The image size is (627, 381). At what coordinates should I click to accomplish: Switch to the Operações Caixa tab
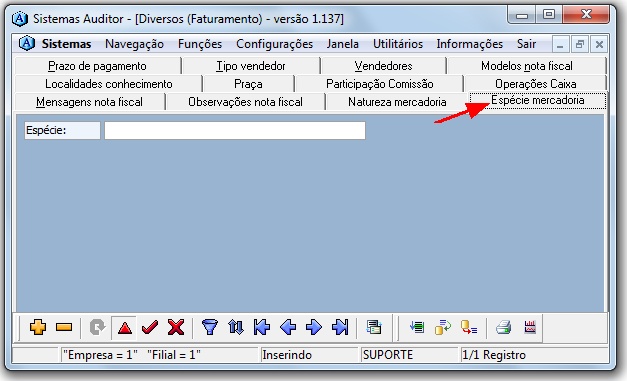pos(535,84)
